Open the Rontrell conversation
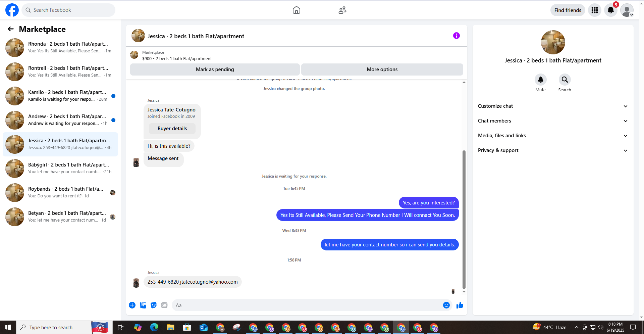The image size is (644, 334). click(x=60, y=72)
